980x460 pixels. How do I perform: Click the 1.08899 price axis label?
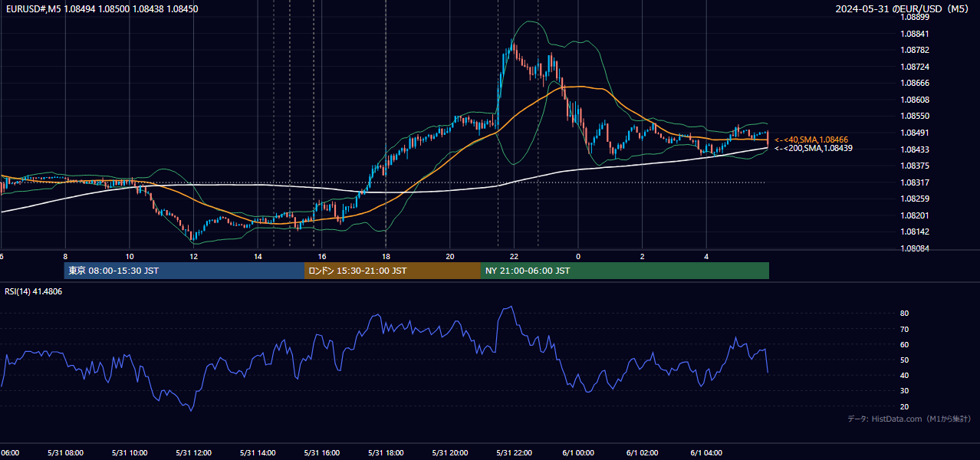[x=915, y=17]
